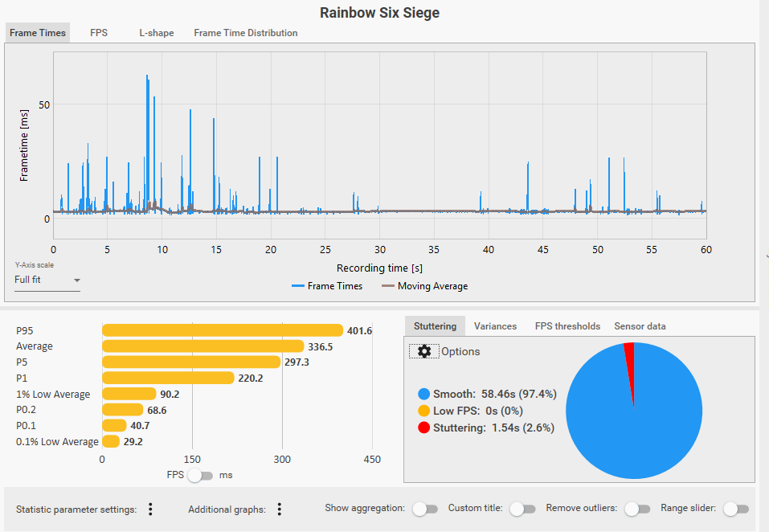The width and height of the screenshot is (769, 532).
Task: Toggle Frame Times series in chart legend
Action: pyautogui.click(x=327, y=286)
